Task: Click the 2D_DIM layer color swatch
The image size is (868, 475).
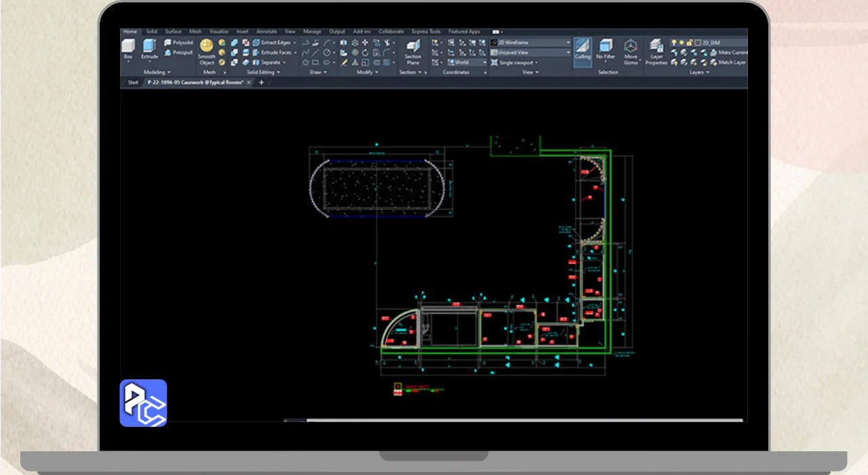Action: (x=697, y=42)
